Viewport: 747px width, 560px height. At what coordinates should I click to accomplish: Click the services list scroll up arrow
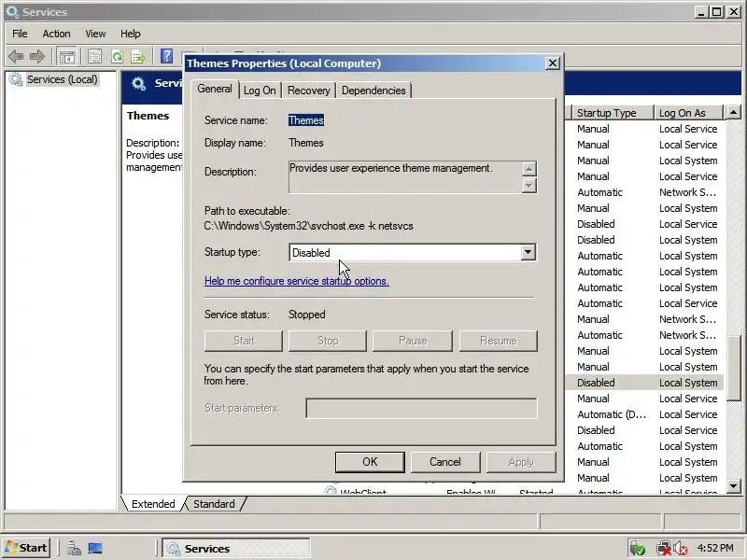click(733, 112)
